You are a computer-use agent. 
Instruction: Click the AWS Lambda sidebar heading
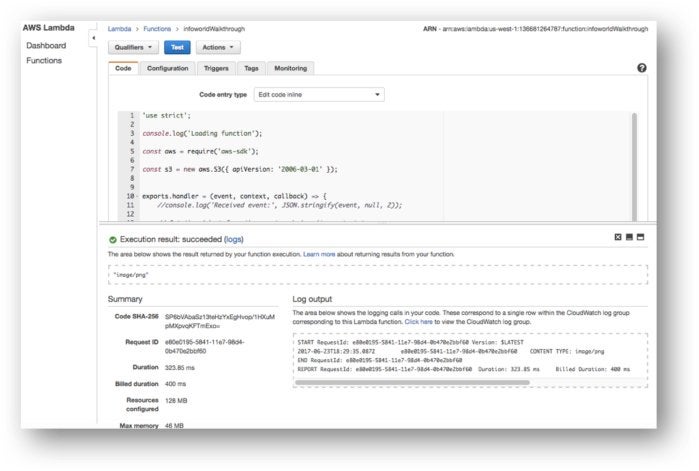point(49,28)
